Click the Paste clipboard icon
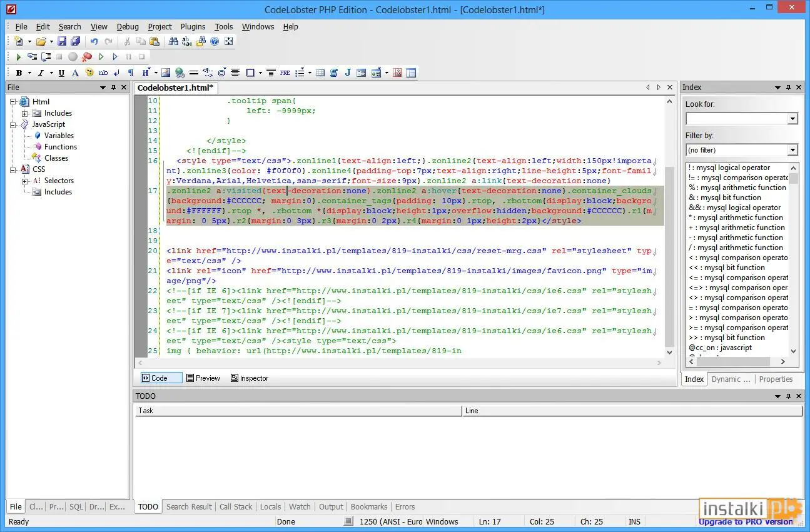Viewport: 810px width, 532px height. point(154,41)
